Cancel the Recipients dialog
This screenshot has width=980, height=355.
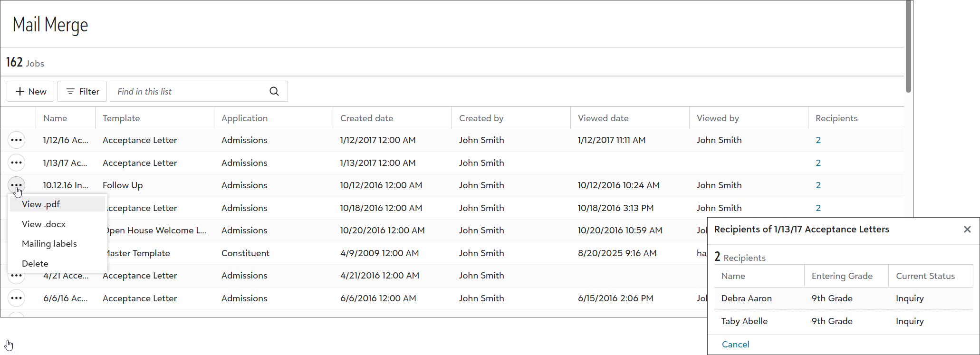(x=735, y=345)
